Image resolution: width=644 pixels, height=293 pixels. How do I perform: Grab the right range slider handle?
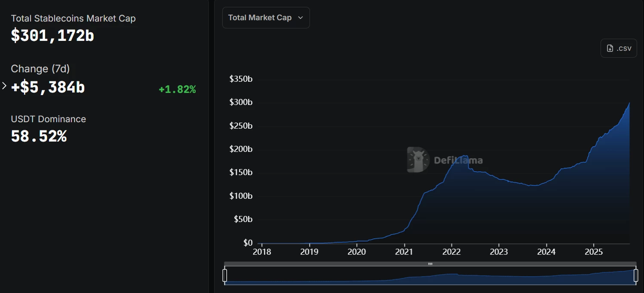[x=636, y=275]
